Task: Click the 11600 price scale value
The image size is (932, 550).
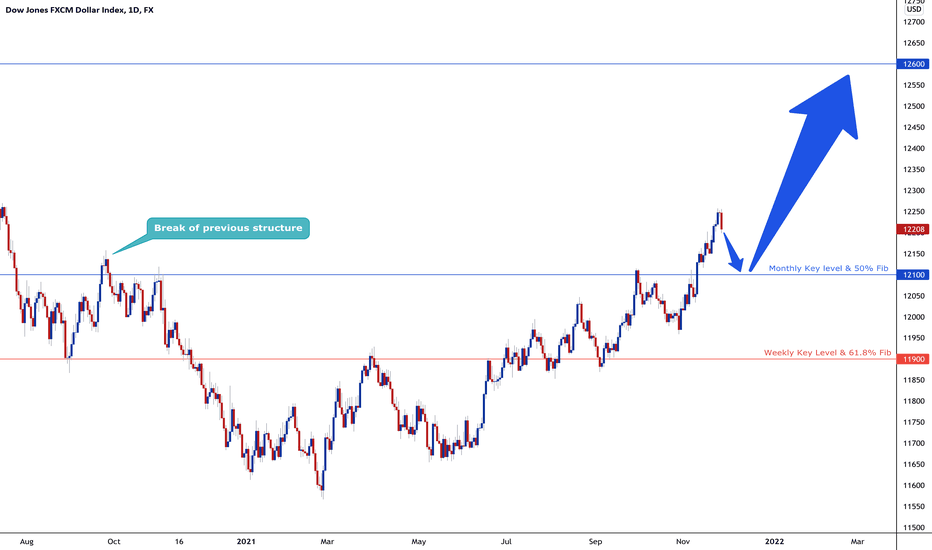Action: coord(914,485)
